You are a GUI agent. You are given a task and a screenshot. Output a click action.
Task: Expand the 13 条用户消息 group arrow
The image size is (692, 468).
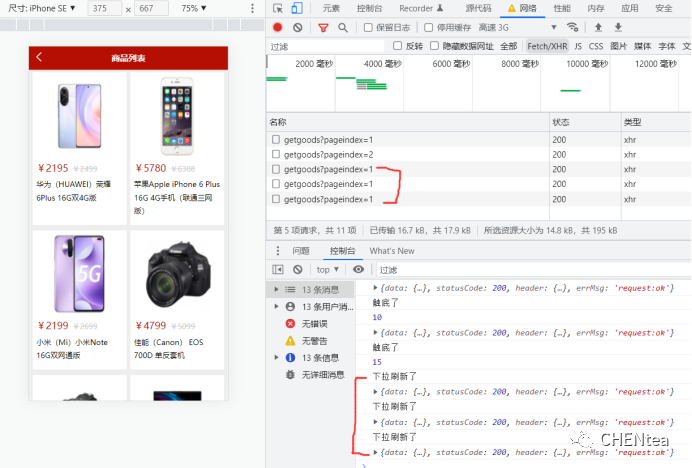[x=277, y=306]
